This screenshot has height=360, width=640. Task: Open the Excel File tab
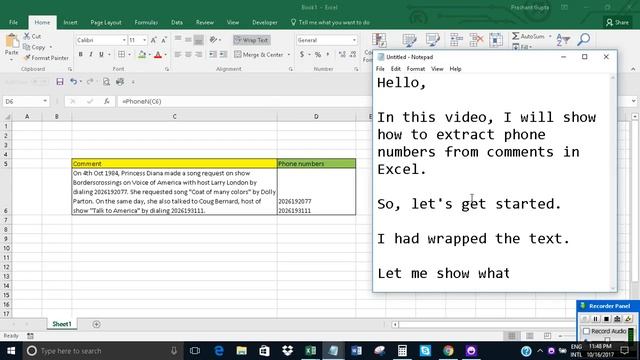pyautogui.click(x=13, y=22)
